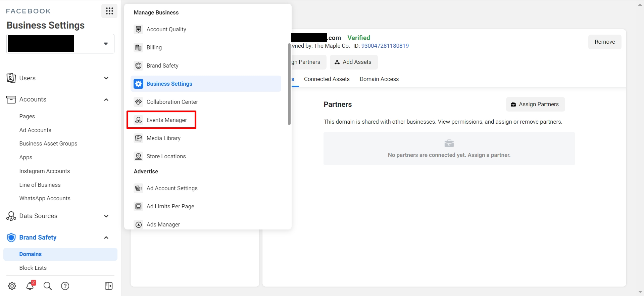Click the page scrollbar down arrow
644x296 pixels.
[x=640, y=292]
